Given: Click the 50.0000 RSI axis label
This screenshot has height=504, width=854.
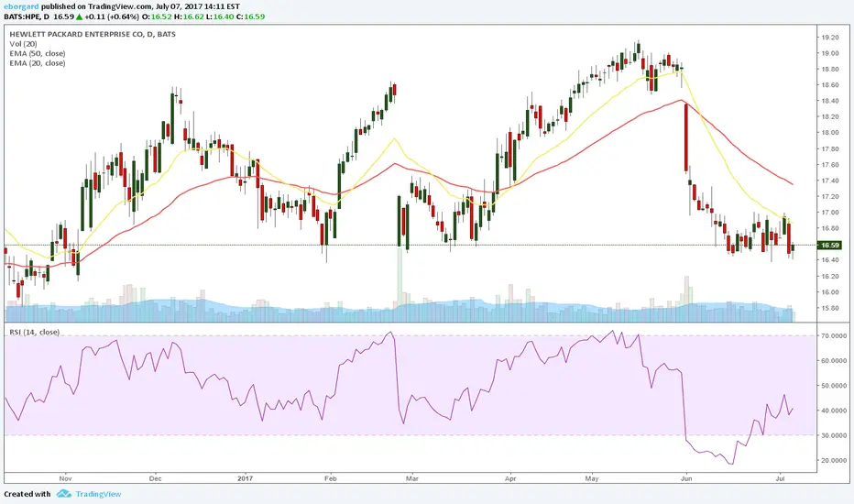Looking at the screenshot, I should [x=834, y=386].
